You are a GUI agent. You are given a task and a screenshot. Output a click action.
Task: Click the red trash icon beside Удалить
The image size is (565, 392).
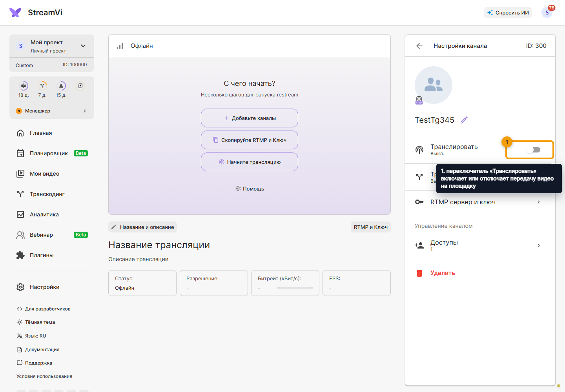[x=419, y=273]
